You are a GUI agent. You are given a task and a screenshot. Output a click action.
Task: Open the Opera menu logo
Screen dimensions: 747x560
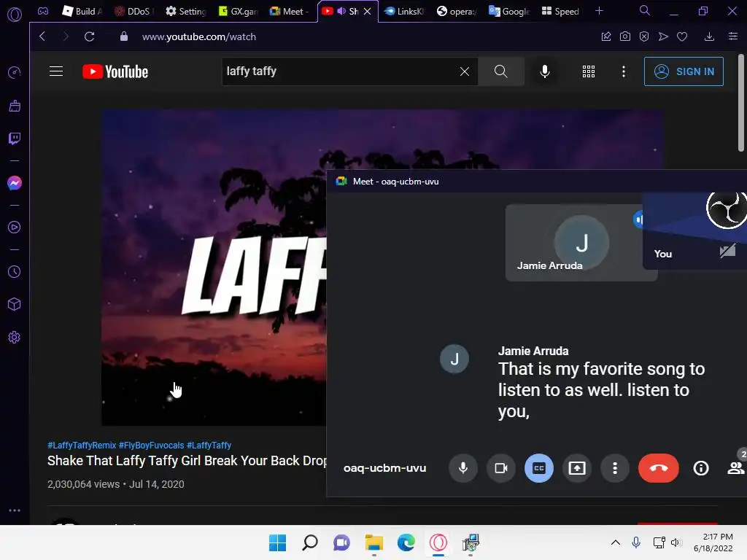tap(15, 15)
